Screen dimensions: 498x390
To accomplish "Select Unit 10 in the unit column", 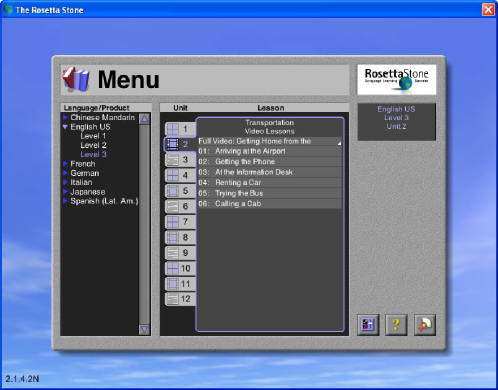I will pos(180,268).
